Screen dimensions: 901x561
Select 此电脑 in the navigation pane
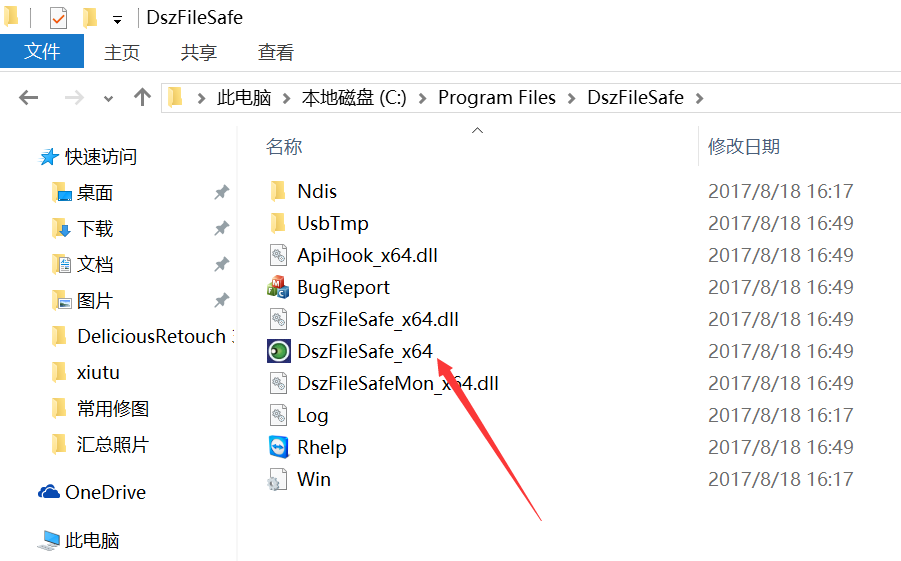(x=92, y=541)
